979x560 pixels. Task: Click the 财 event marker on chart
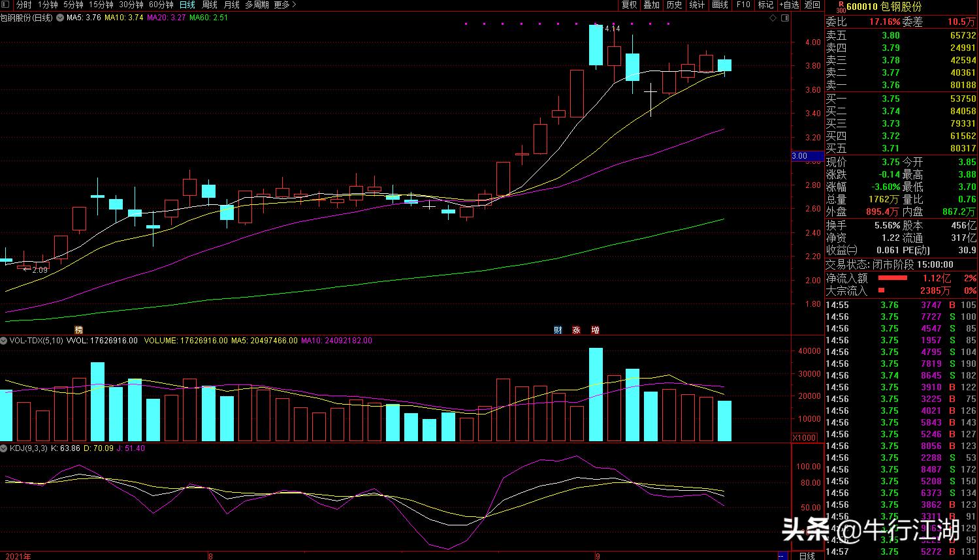(x=558, y=330)
